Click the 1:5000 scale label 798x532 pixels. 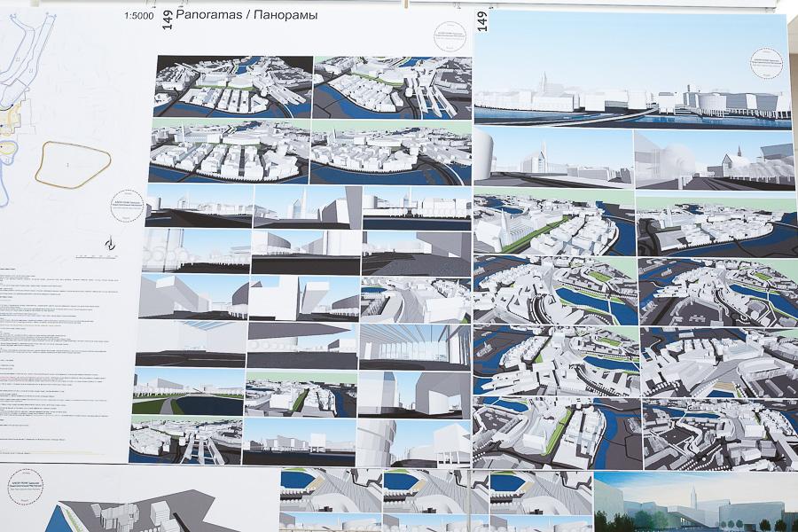click(139, 15)
